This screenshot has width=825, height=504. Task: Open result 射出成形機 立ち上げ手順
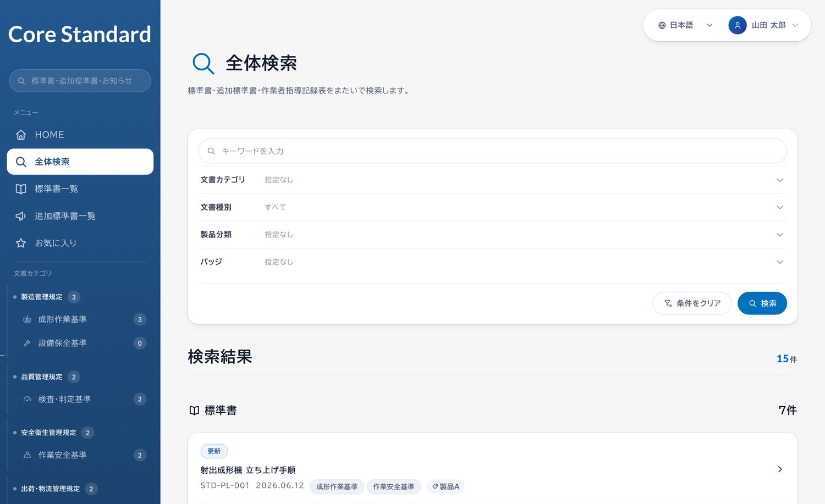click(x=248, y=470)
